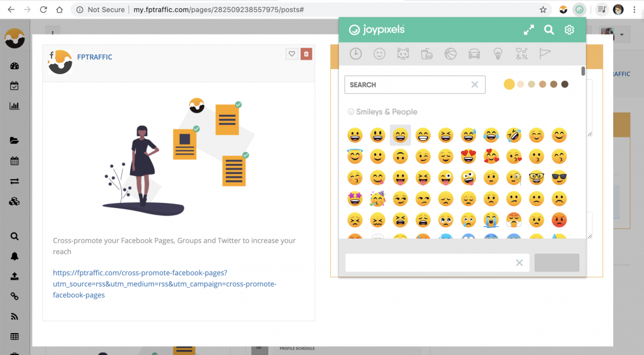Open the Symbols emoji category tab
The width and height of the screenshot is (644, 355).
tap(521, 54)
